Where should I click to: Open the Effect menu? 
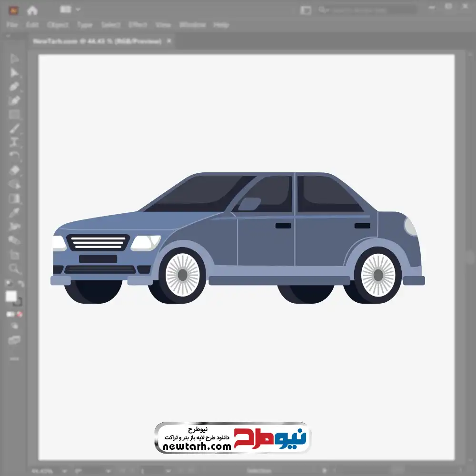(x=138, y=25)
